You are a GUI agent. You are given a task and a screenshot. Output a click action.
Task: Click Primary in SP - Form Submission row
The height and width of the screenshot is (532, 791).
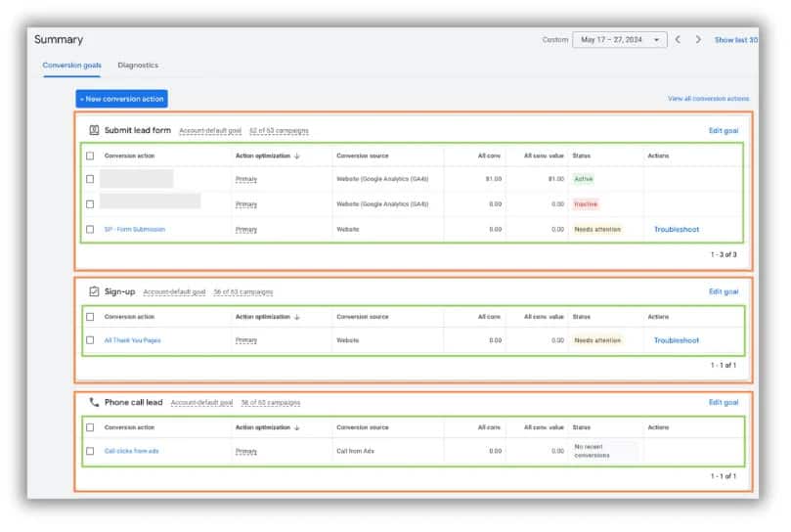click(x=246, y=230)
